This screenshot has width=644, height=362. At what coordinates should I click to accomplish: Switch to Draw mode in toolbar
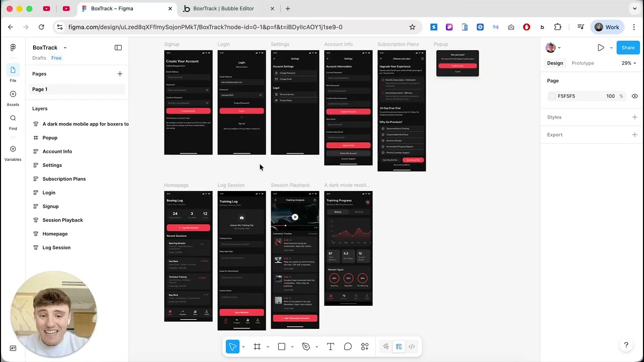click(x=386, y=346)
